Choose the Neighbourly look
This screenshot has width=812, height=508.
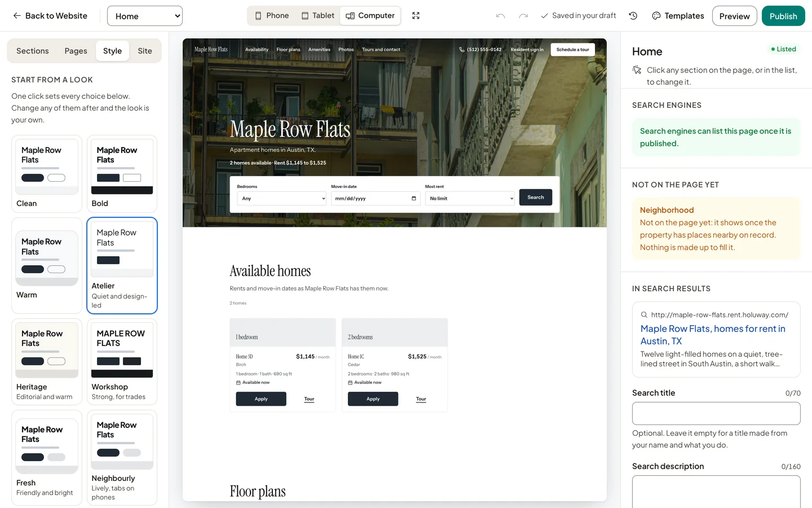tap(122, 458)
